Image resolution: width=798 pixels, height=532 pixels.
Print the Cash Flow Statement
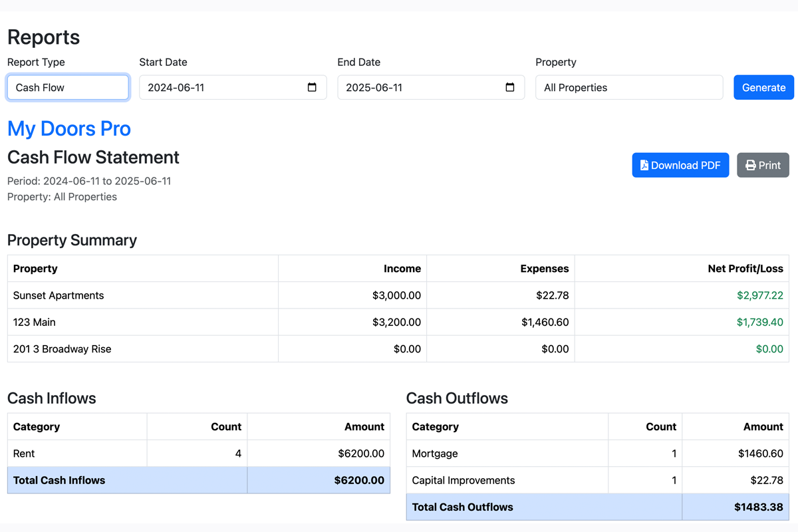pos(763,165)
